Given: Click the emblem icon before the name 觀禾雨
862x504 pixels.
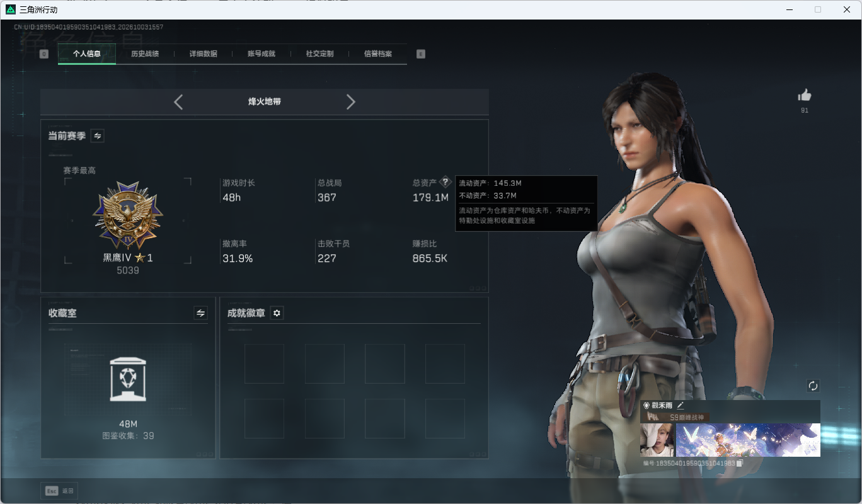Looking at the screenshot, I should point(646,406).
